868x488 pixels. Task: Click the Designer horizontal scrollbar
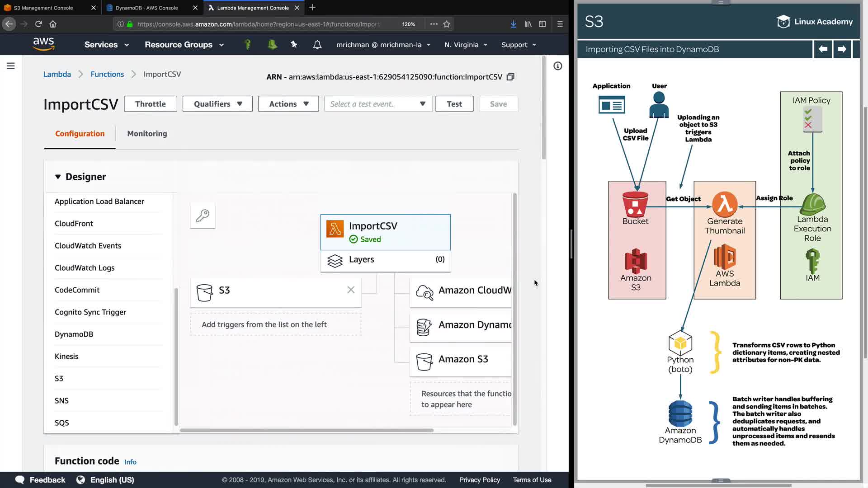pyautogui.click(x=307, y=430)
